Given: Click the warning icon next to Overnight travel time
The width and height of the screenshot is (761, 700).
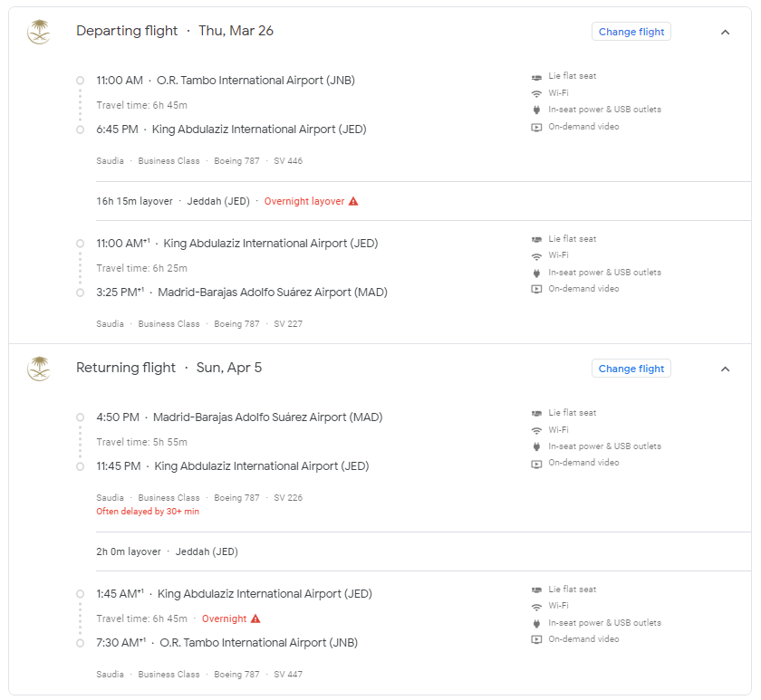Looking at the screenshot, I should 255,618.
